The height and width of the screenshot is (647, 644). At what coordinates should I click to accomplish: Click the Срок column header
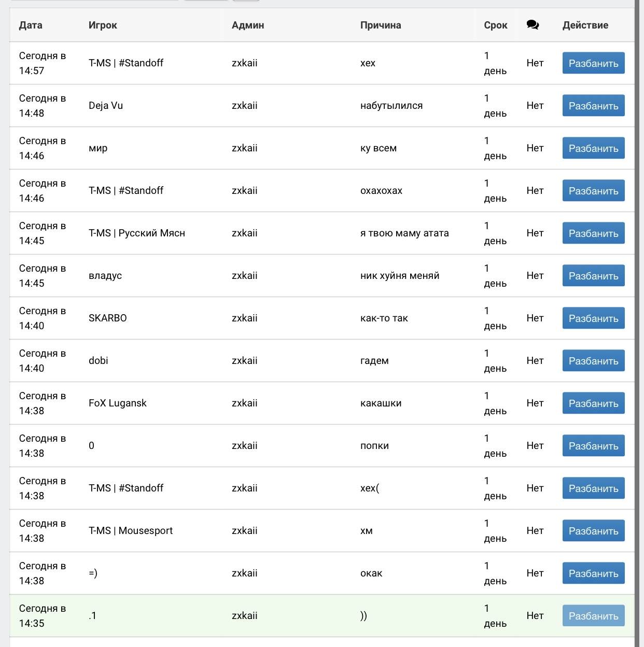click(x=495, y=25)
